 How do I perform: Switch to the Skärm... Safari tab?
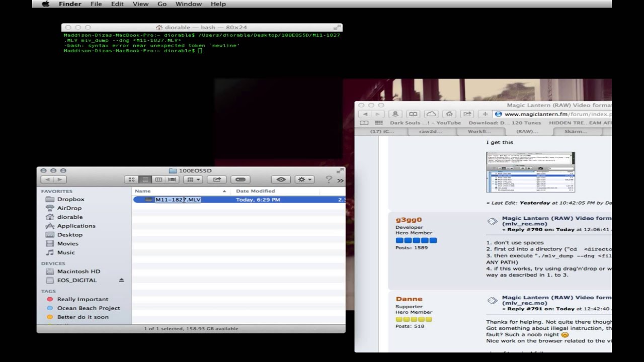pos(576,131)
